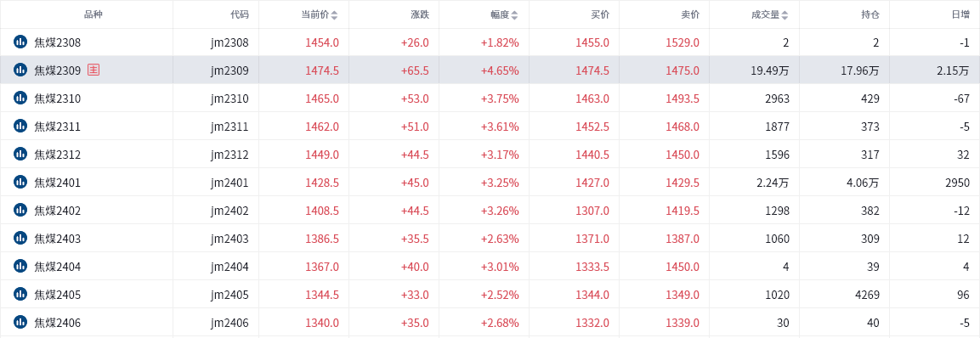
Task: Click the red 主 badge on 焦煤2309
Action: (x=93, y=70)
